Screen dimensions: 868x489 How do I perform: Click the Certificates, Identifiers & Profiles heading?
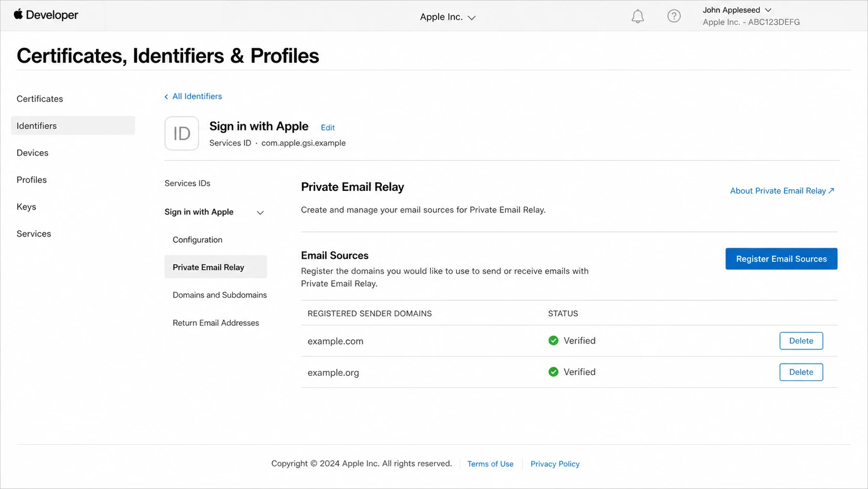168,56
